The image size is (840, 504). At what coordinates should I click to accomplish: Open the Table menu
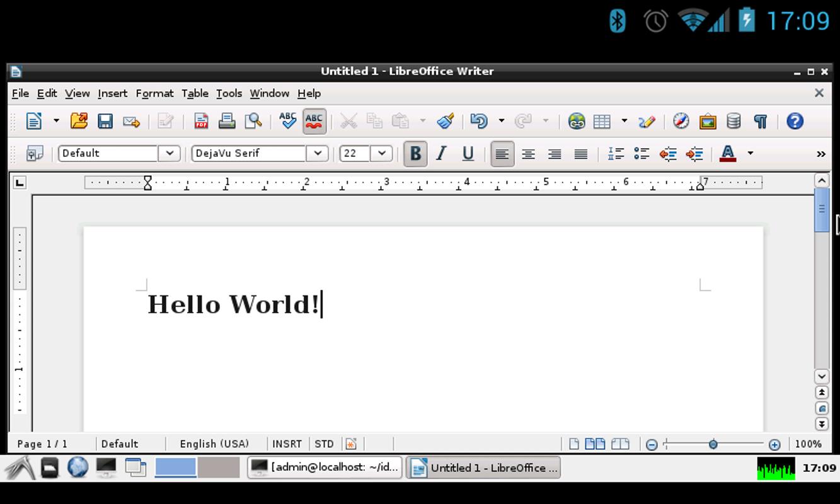click(x=195, y=93)
